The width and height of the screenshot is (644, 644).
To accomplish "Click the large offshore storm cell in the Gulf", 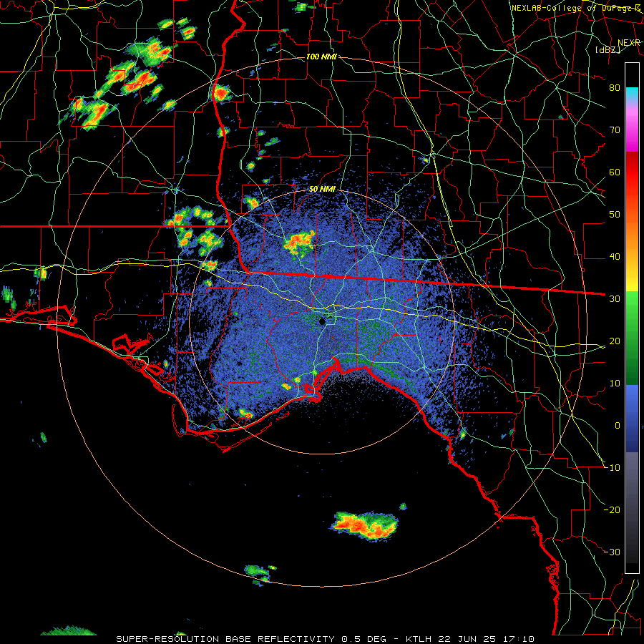I will click(x=364, y=525).
